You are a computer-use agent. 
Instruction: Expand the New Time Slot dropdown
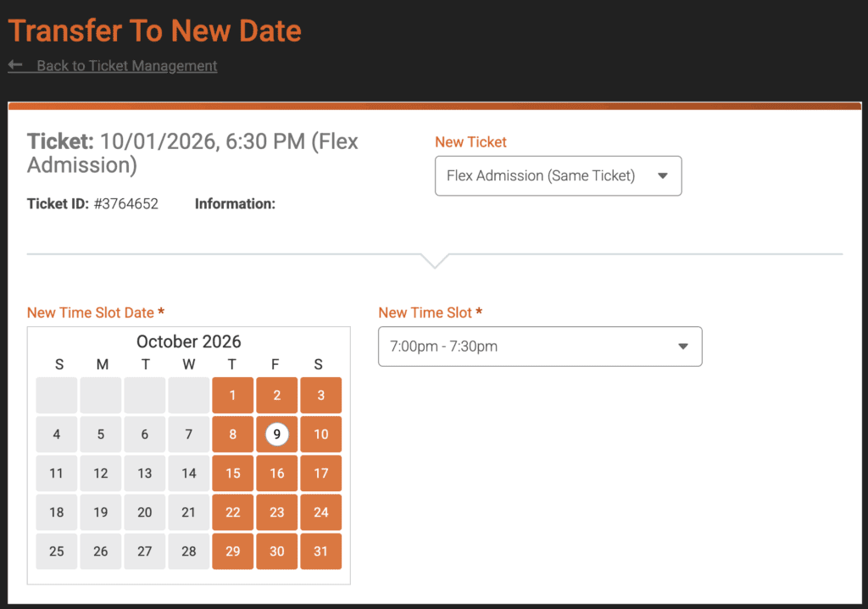tap(539, 346)
